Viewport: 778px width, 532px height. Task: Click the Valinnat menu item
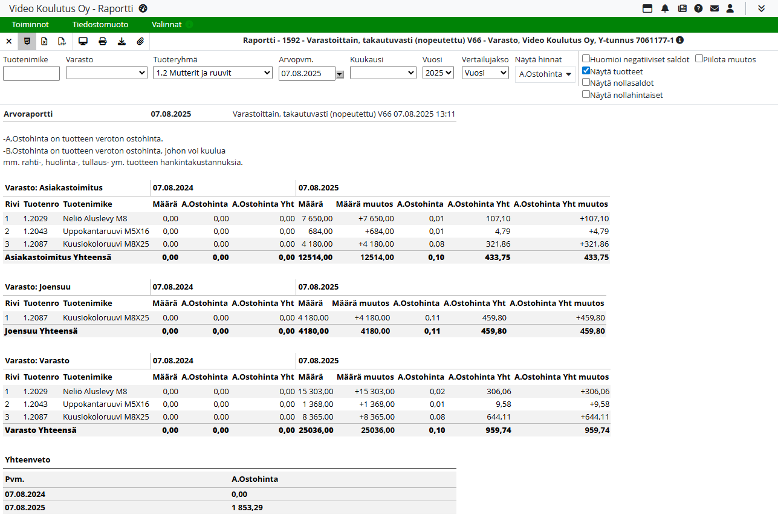click(167, 25)
